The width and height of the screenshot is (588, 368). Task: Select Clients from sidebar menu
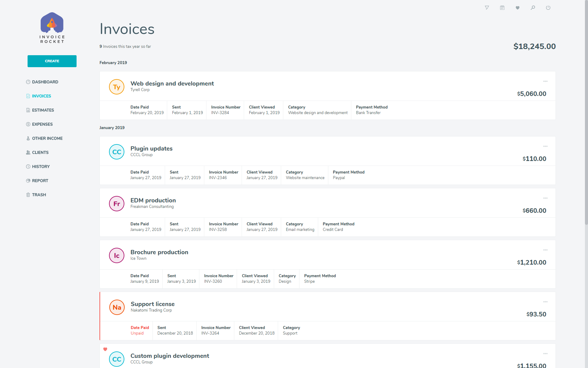click(x=40, y=152)
